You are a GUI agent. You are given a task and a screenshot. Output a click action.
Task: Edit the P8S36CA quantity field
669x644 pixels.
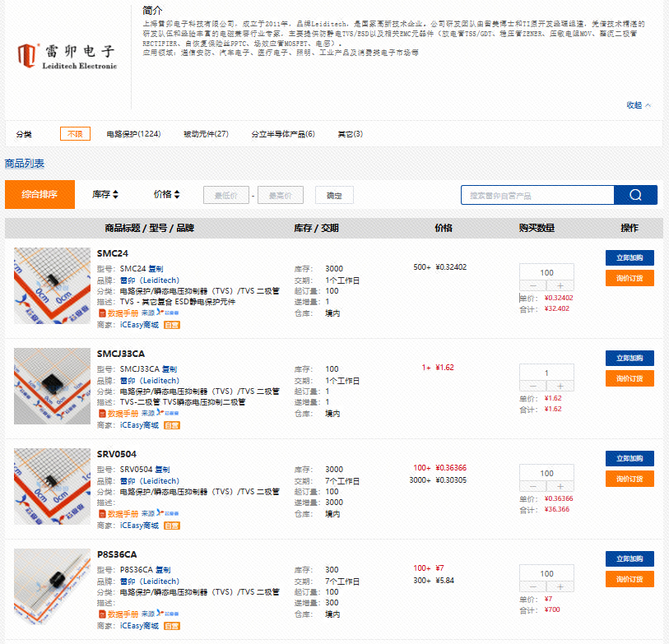point(546,573)
